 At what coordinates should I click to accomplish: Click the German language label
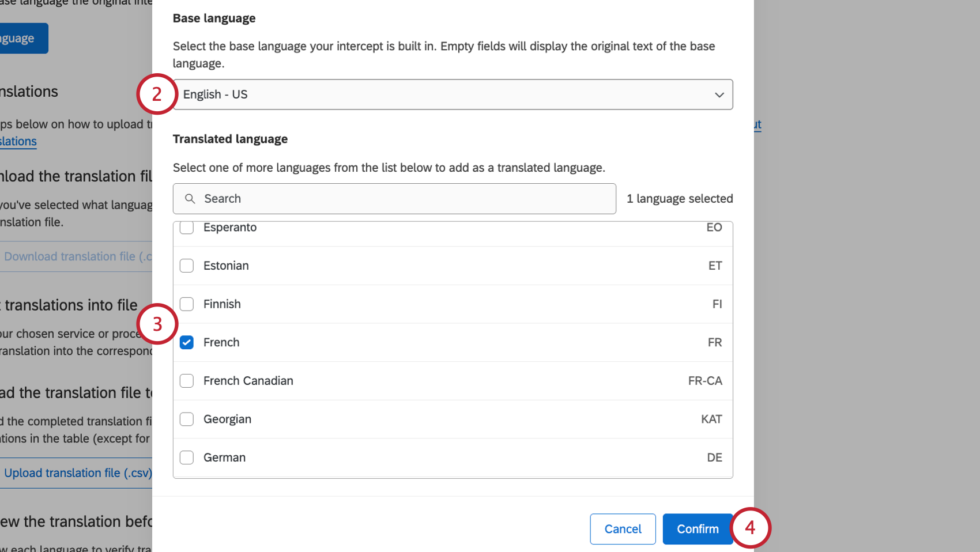tap(224, 458)
